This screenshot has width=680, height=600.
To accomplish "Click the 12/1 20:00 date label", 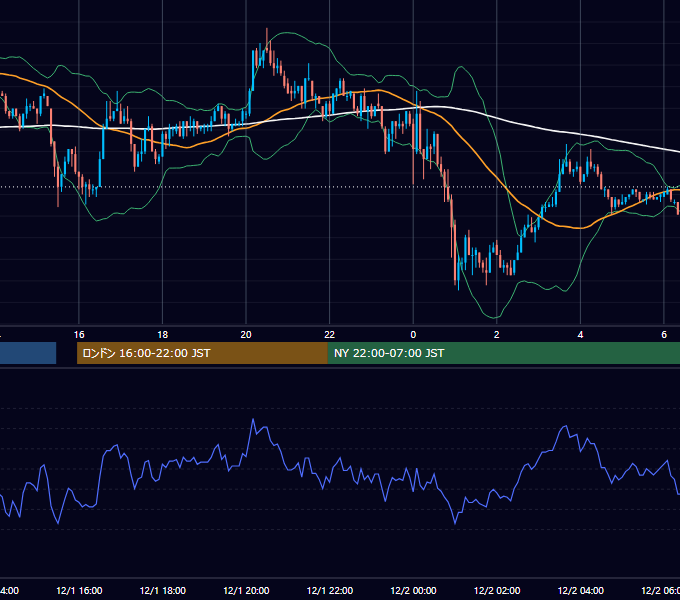I will click(246, 591).
